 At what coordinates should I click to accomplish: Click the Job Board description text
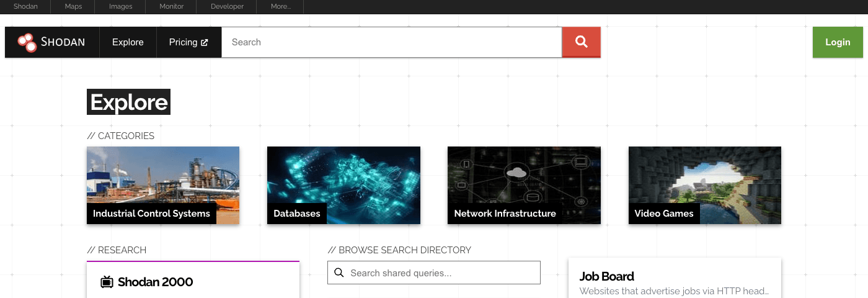(674, 291)
